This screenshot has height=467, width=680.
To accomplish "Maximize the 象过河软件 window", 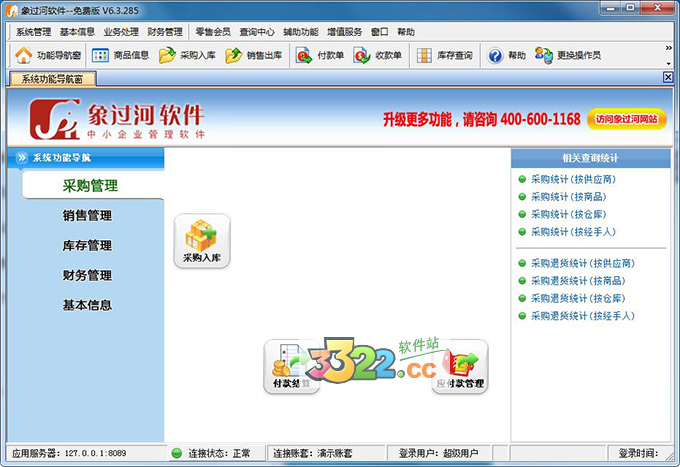I will [x=631, y=9].
